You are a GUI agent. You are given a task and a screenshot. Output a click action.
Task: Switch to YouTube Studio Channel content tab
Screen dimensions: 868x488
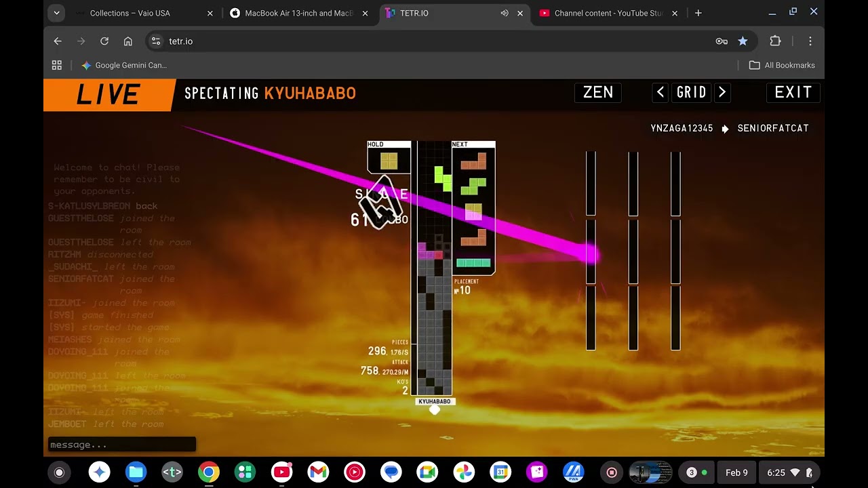[609, 13]
